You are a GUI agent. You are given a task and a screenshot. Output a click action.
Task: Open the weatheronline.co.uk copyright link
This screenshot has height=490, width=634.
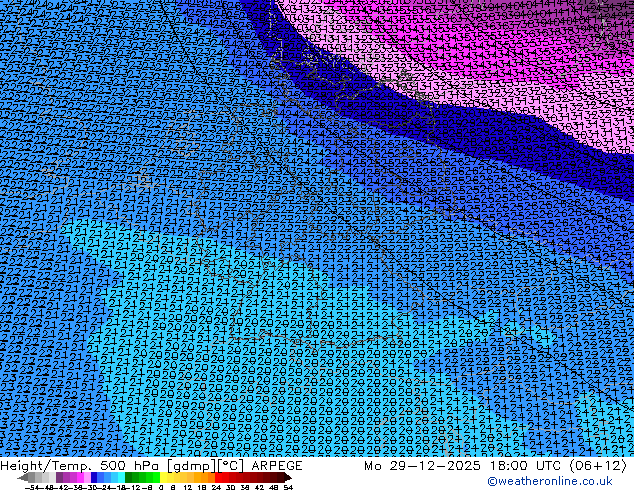(x=550, y=481)
